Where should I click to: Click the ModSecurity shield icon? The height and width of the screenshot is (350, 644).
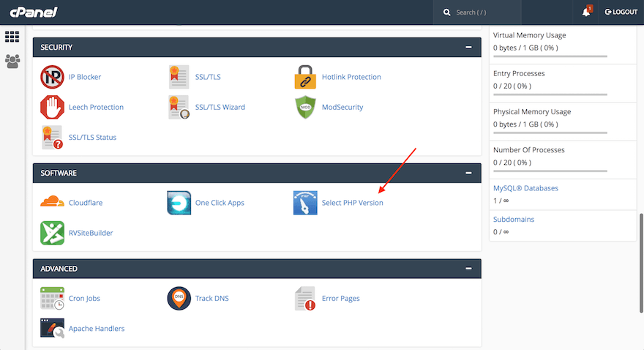(305, 107)
